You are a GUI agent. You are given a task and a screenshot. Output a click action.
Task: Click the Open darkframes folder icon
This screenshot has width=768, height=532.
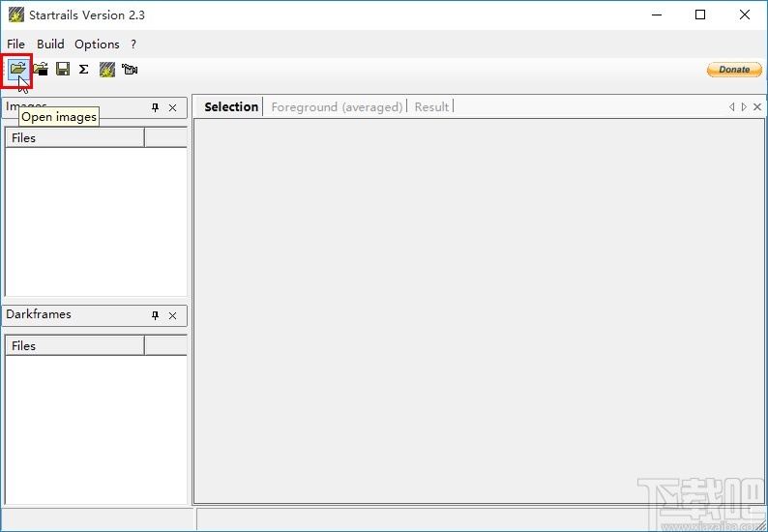[x=41, y=69]
